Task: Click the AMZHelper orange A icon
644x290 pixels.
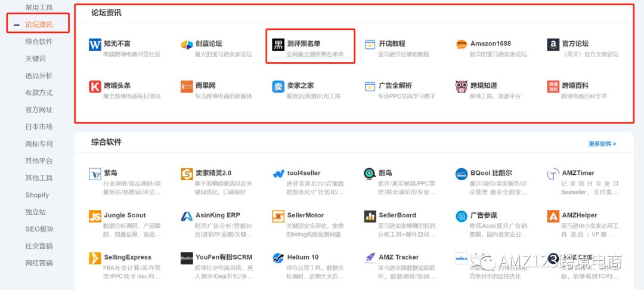Action: 553,216
